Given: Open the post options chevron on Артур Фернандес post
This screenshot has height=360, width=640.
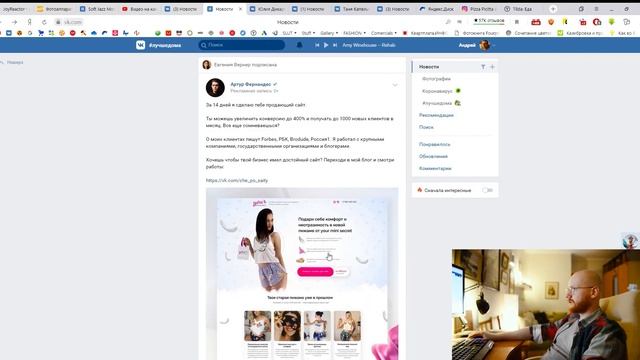Looking at the screenshot, I should [395, 85].
